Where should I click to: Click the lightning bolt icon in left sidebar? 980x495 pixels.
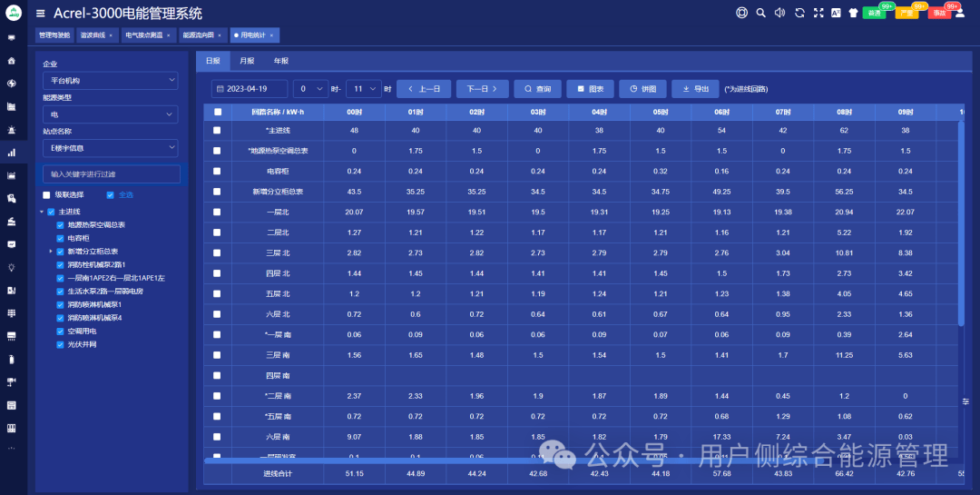11,84
